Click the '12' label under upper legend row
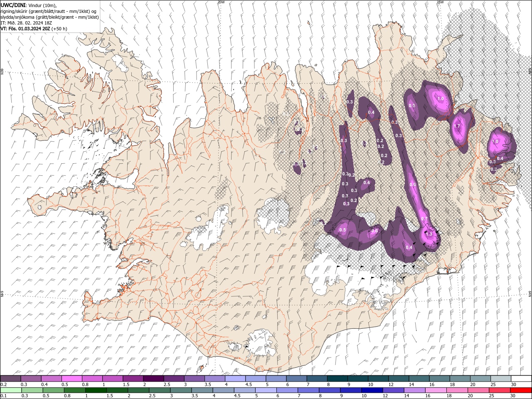The height and width of the screenshot is (399, 532). click(391, 384)
